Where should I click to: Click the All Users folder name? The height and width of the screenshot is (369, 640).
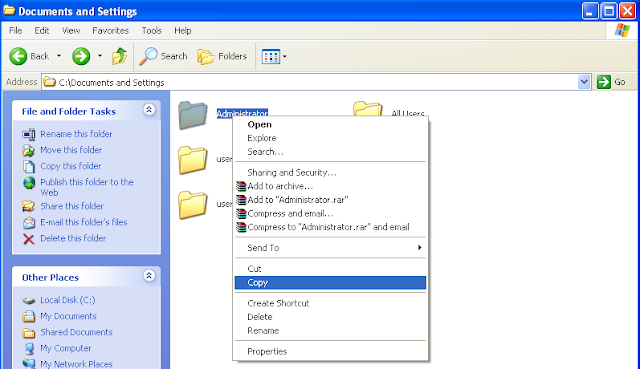tap(408, 113)
